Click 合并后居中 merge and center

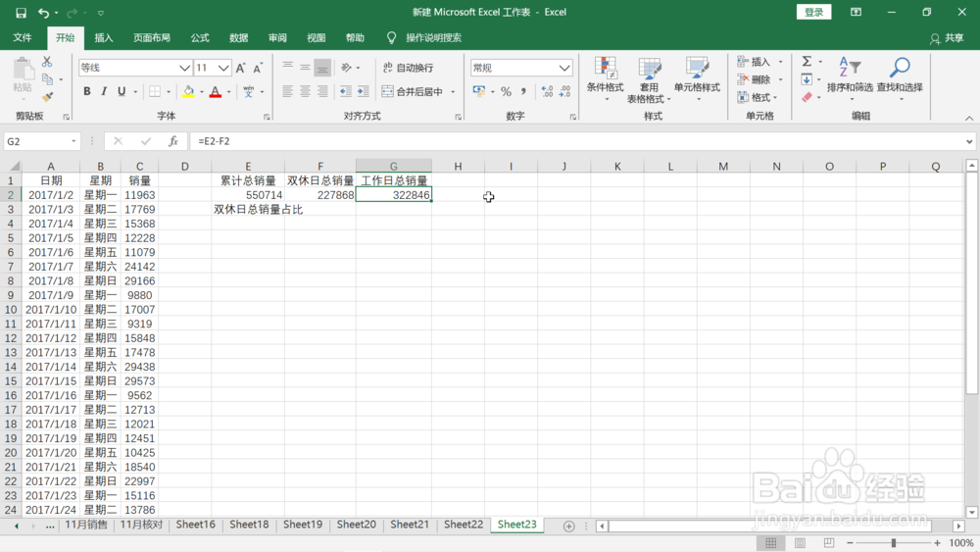coord(413,92)
